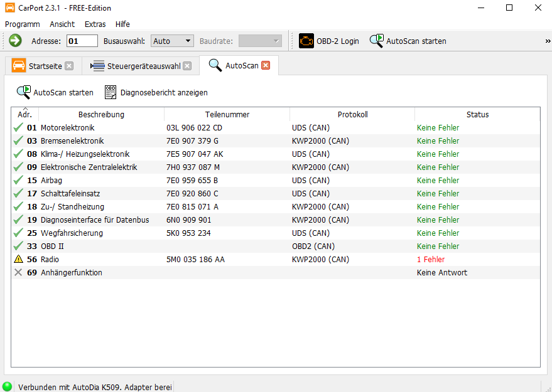The image size is (552, 392).
Task: Open Diagnosebericht anzeigen report icon
Action: tap(111, 92)
